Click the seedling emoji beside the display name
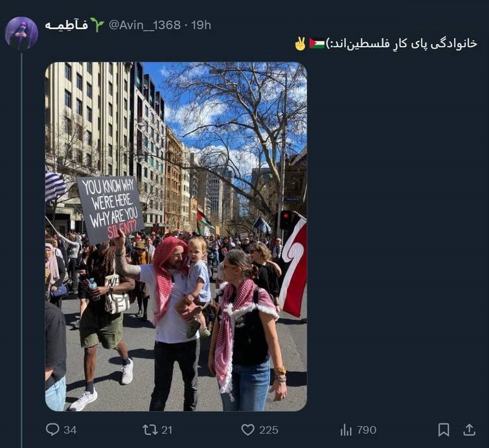 (97, 25)
